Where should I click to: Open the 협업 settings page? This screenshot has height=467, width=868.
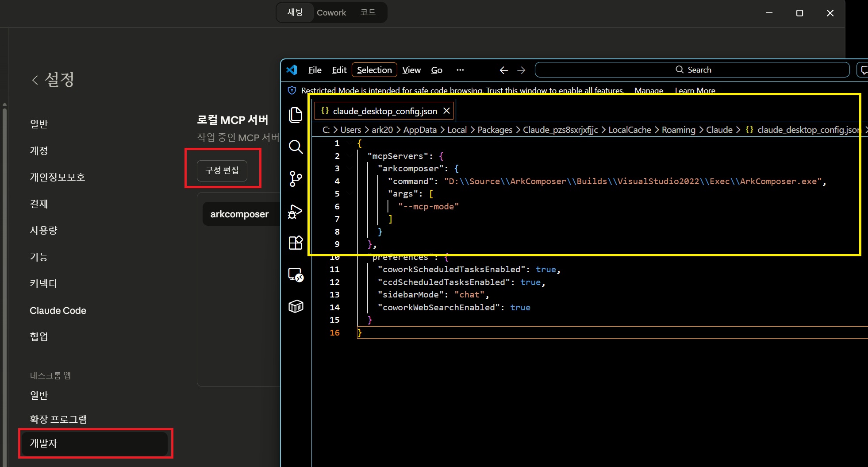pos(39,336)
